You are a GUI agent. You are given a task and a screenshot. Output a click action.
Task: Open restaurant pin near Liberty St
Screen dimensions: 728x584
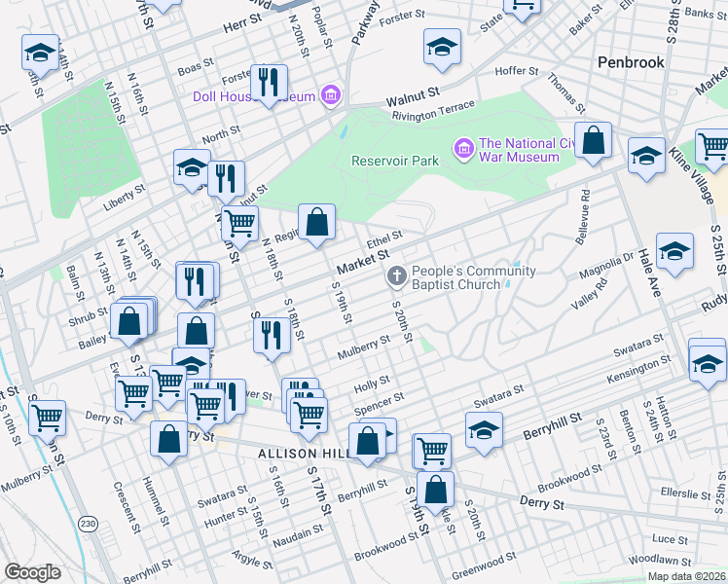tap(226, 182)
